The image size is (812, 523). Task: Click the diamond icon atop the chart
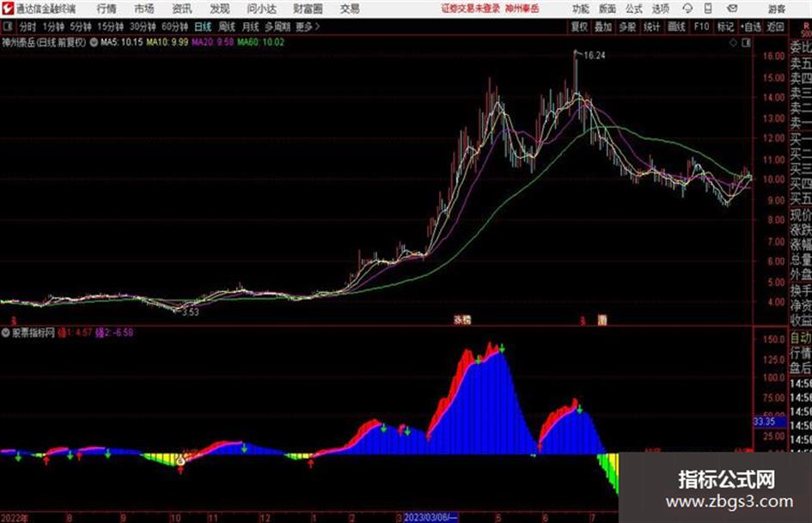(x=733, y=43)
